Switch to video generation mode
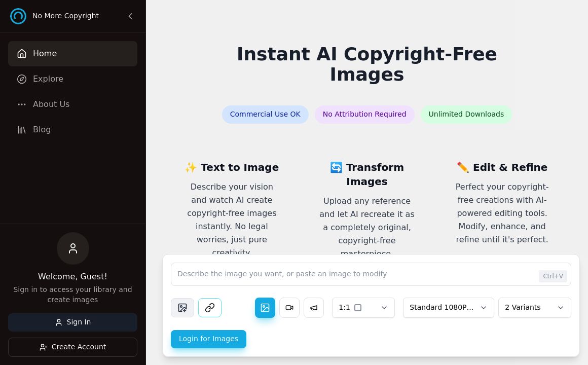The width and height of the screenshot is (588, 365). click(289, 308)
